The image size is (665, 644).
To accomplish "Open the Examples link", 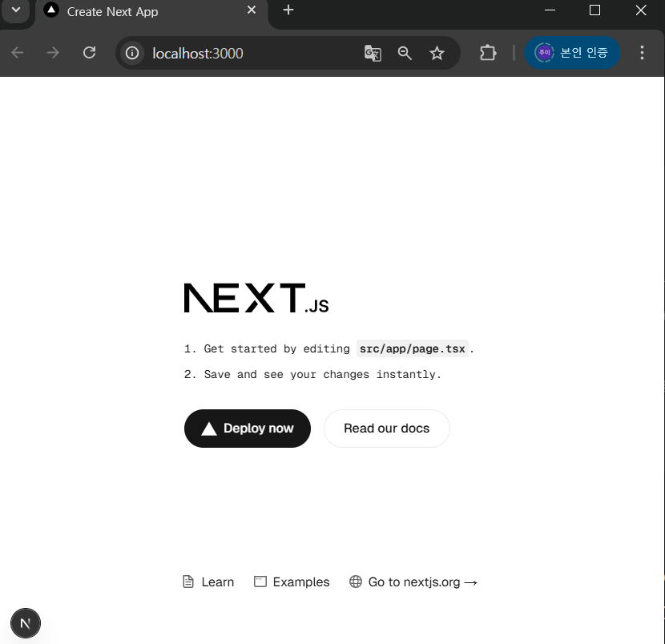I will (292, 582).
